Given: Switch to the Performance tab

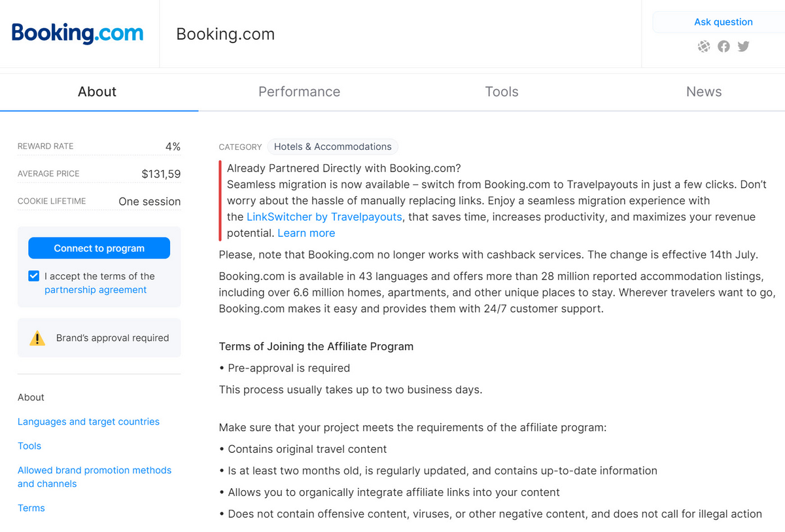Looking at the screenshot, I should coord(299,92).
